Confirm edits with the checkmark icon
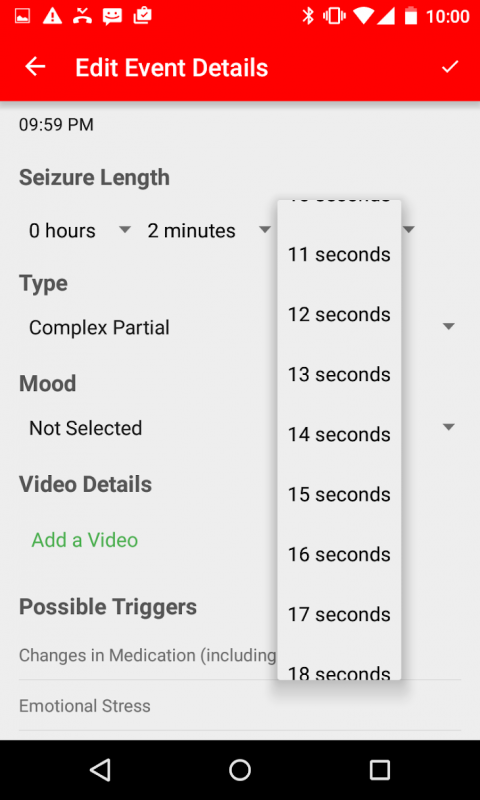The height and width of the screenshot is (800, 480). point(450,67)
